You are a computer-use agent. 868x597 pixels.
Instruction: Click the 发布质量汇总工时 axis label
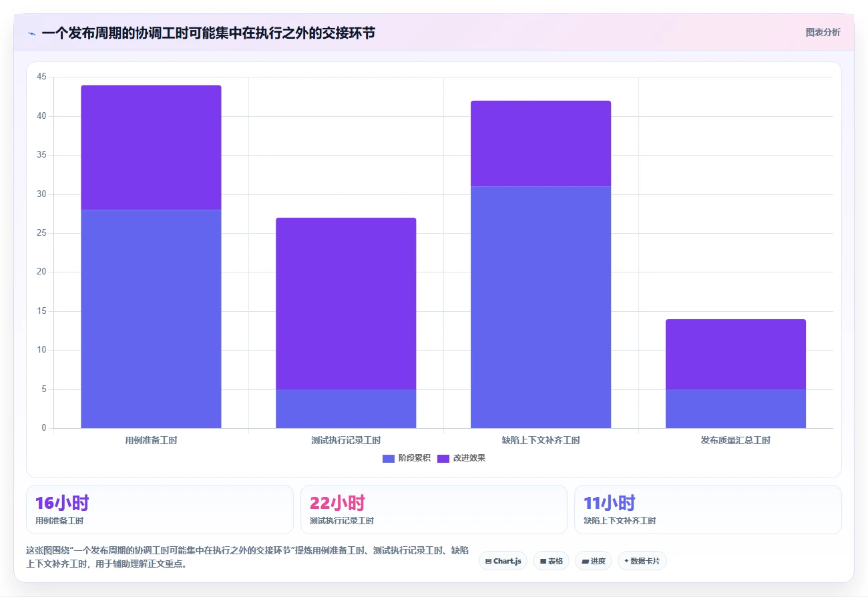click(736, 440)
